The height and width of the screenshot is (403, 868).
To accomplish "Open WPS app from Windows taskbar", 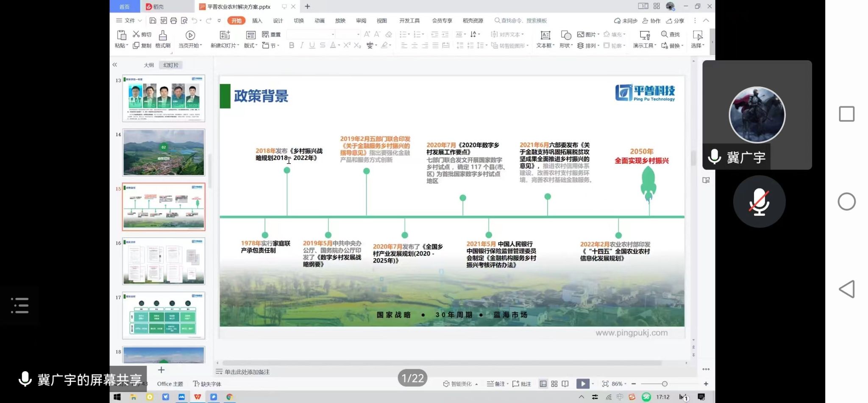I will [x=198, y=397].
